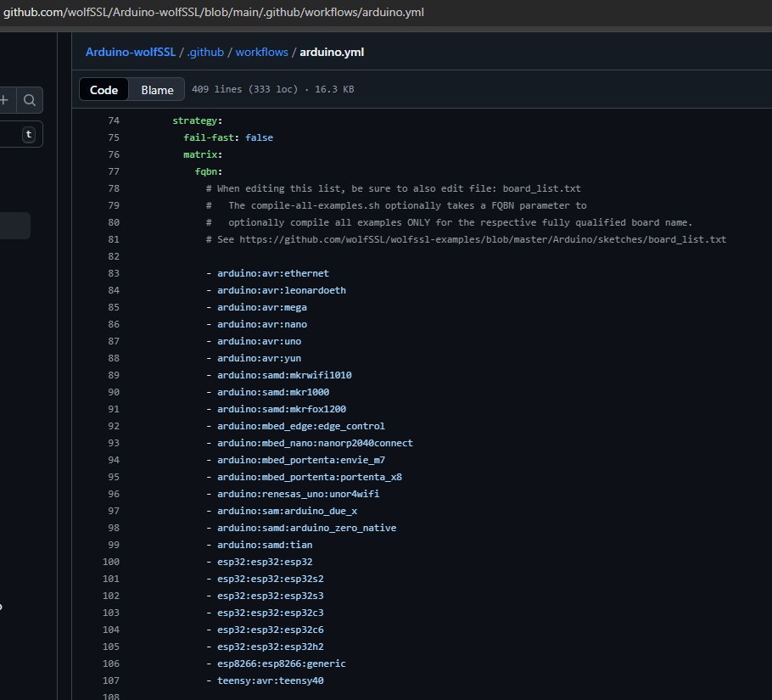This screenshot has width=772, height=700.
Task: Click the arduino:renesas_uno:unor4wifi entry
Action: point(299,494)
